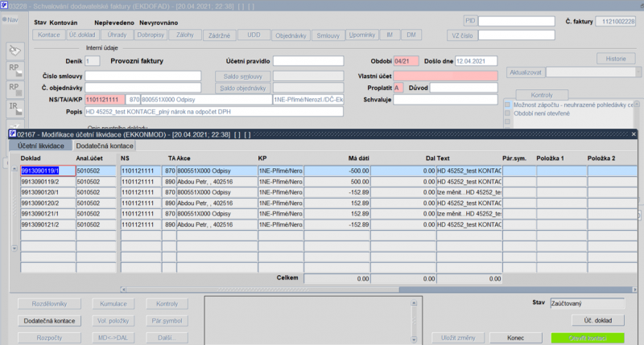This screenshot has height=345, width=644.
Task: Close the Modifikace účetní likvidace window
Action: click(635, 134)
